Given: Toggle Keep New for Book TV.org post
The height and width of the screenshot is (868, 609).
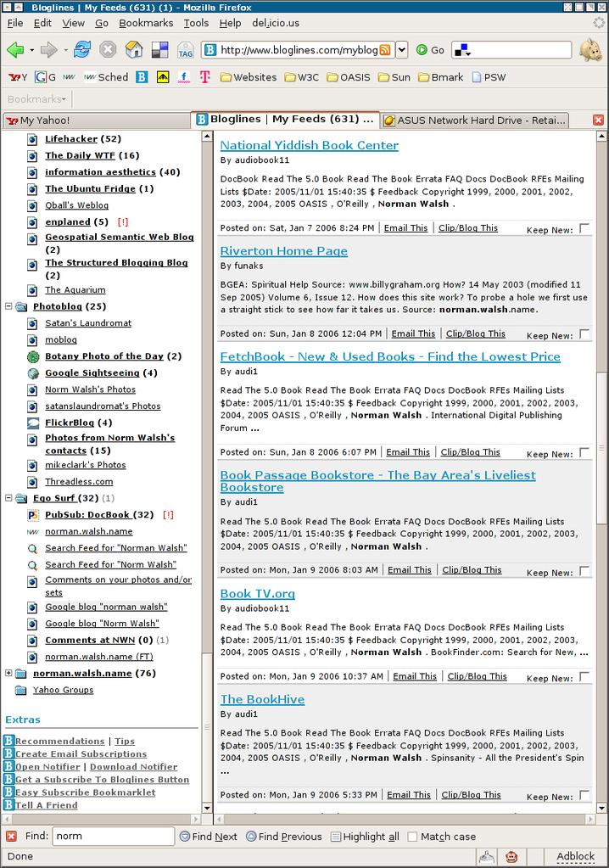Looking at the screenshot, I should [x=584, y=676].
